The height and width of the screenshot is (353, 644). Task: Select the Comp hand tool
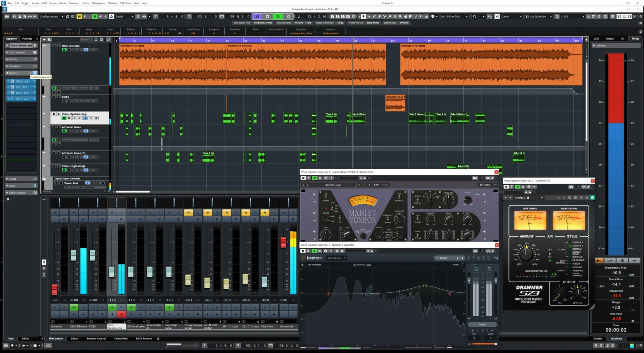click(x=405, y=16)
